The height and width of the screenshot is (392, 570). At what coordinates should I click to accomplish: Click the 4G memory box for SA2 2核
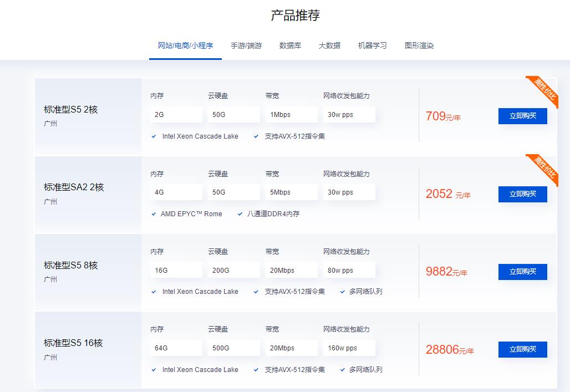tap(176, 192)
